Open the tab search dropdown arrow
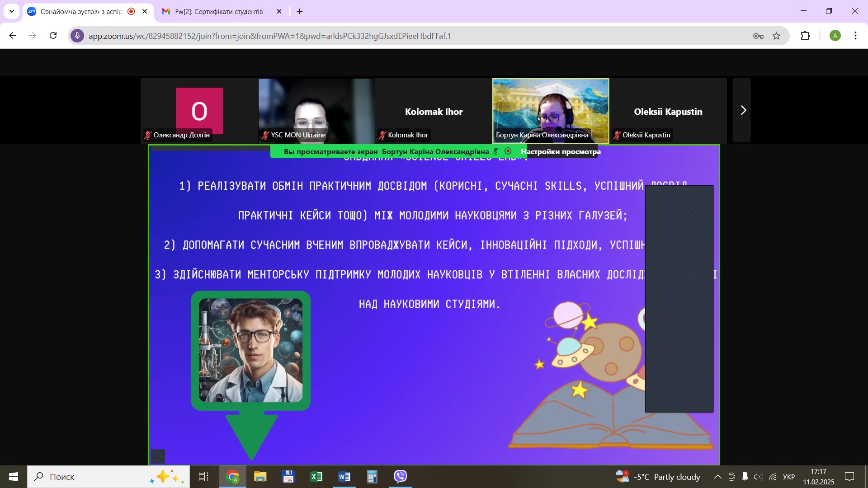Image resolution: width=868 pixels, height=488 pixels. pyautogui.click(x=12, y=11)
